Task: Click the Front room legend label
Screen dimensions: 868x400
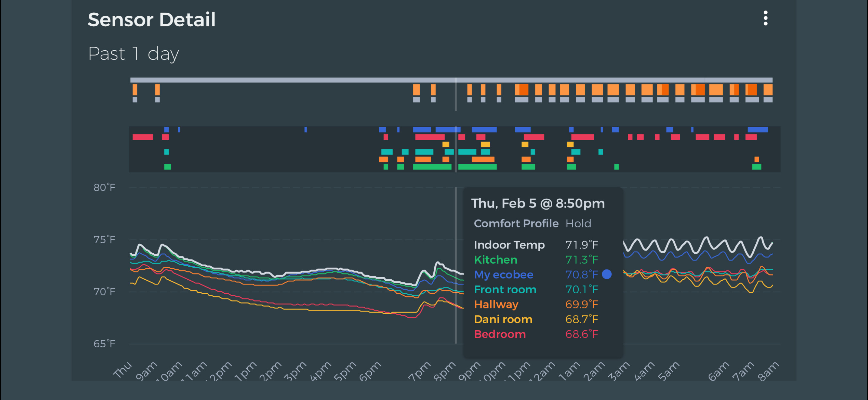Action: click(505, 289)
